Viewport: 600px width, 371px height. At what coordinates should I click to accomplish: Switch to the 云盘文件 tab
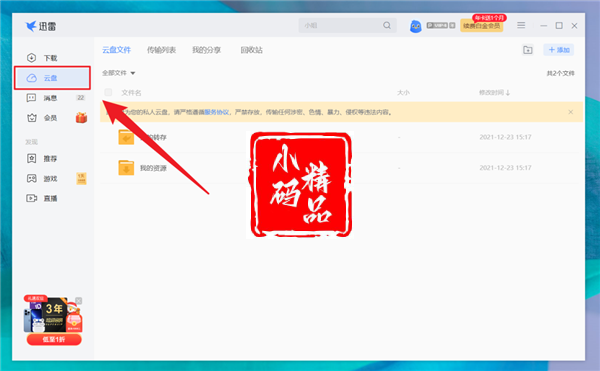point(116,50)
